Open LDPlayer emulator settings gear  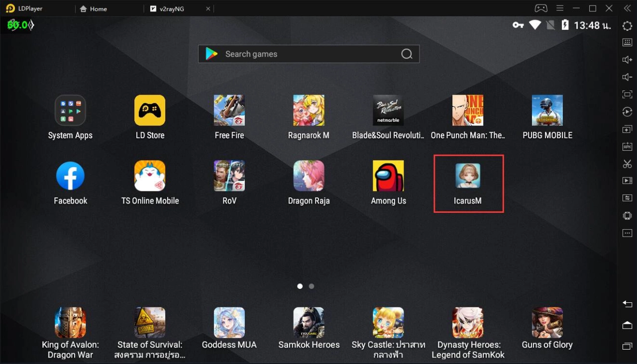point(627,26)
